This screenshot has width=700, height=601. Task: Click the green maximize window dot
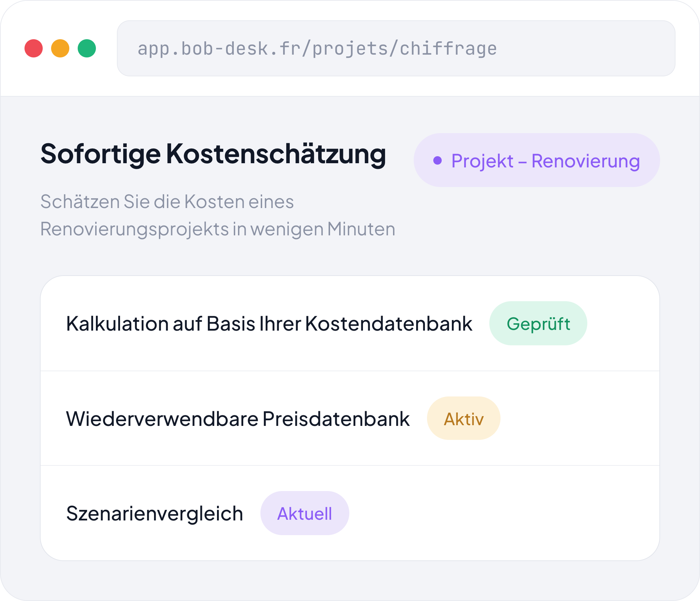(87, 48)
